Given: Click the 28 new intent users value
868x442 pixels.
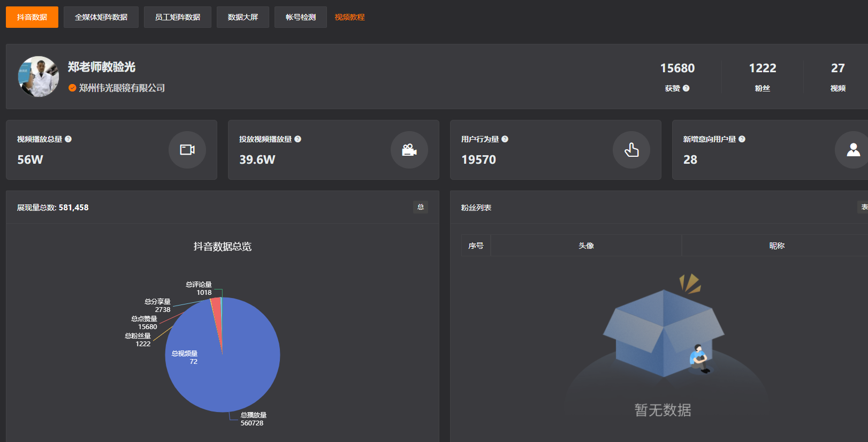Looking at the screenshot, I should click(690, 159).
